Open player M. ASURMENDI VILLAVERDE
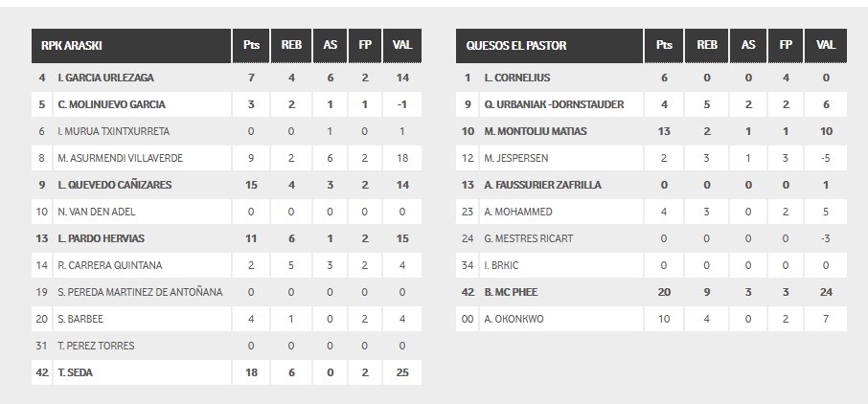The width and height of the screenshot is (868, 404). point(120,158)
